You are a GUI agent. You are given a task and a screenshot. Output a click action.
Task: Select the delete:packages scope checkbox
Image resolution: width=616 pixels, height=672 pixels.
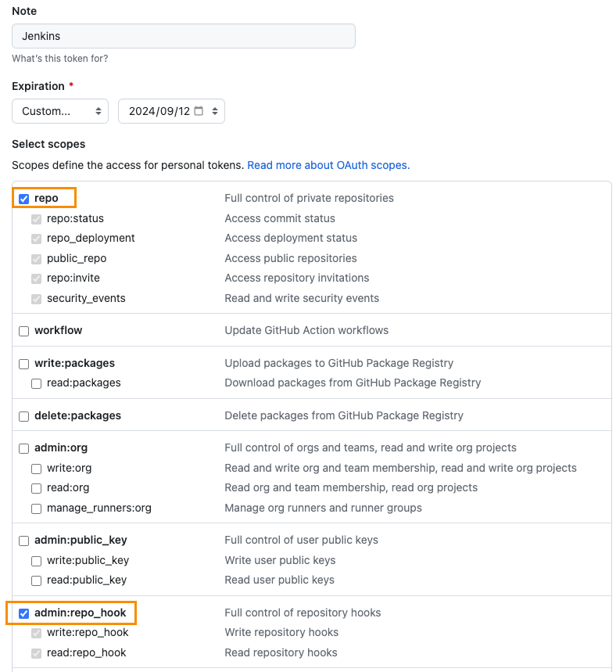pos(23,416)
